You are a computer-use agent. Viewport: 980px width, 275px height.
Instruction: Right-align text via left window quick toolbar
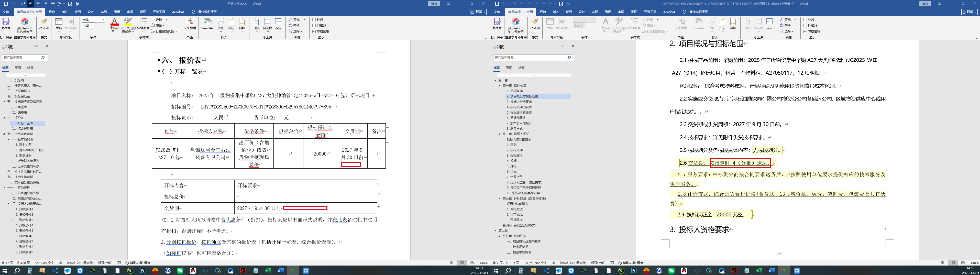[x=45, y=4]
